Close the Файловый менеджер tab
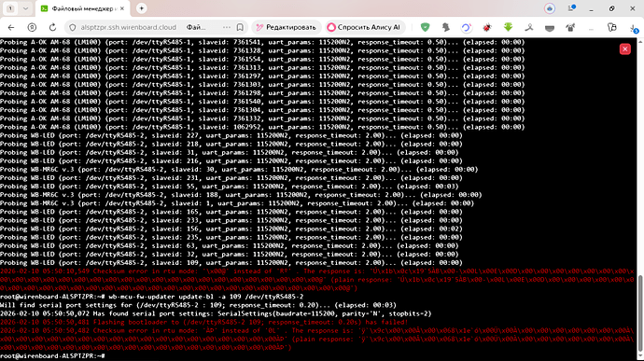Viewport: 644px width, 361px height. (122, 8)
